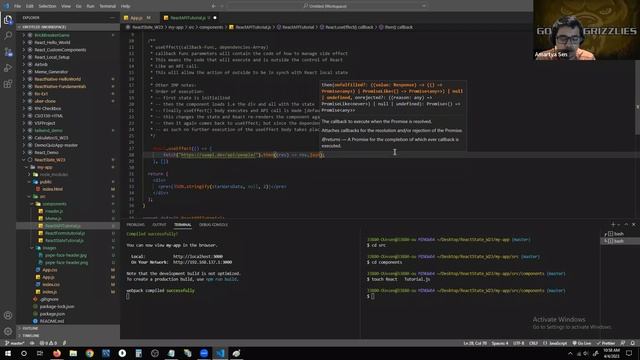Viewport: 640px width, 360px height.
Task: Click the CRLF line ending indicator
Action: pos(533,343)
